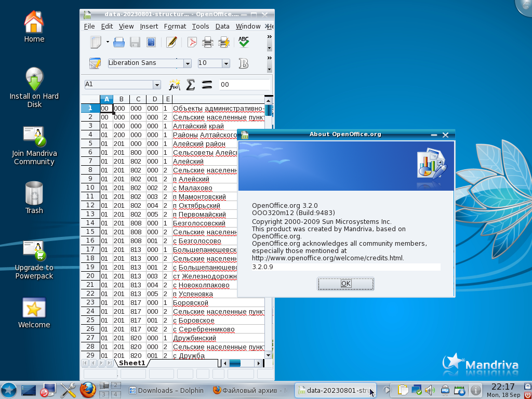The image size is (532, 399).
Task: Open the Styles and Formatting icon
Action: pyautogui.click(x=95, y=63)
